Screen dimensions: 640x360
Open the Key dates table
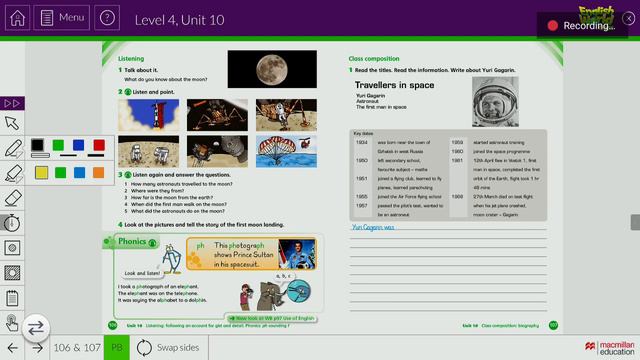448,175
